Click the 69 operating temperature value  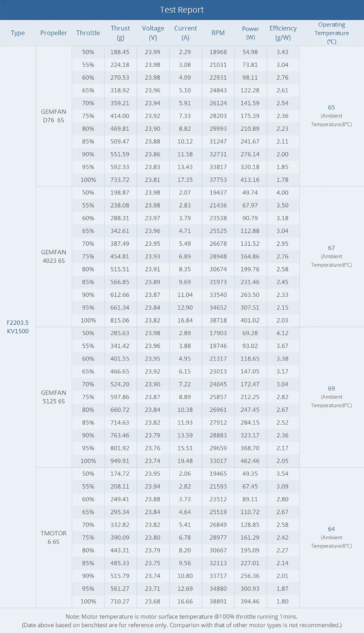[x=331, y=389]
